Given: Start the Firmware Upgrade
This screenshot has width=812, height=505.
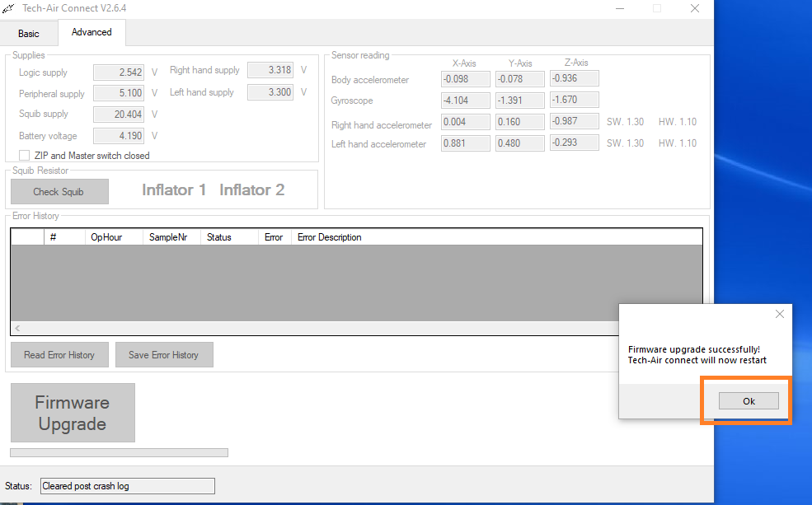Looking at the screenshot, I should [73, 413].
